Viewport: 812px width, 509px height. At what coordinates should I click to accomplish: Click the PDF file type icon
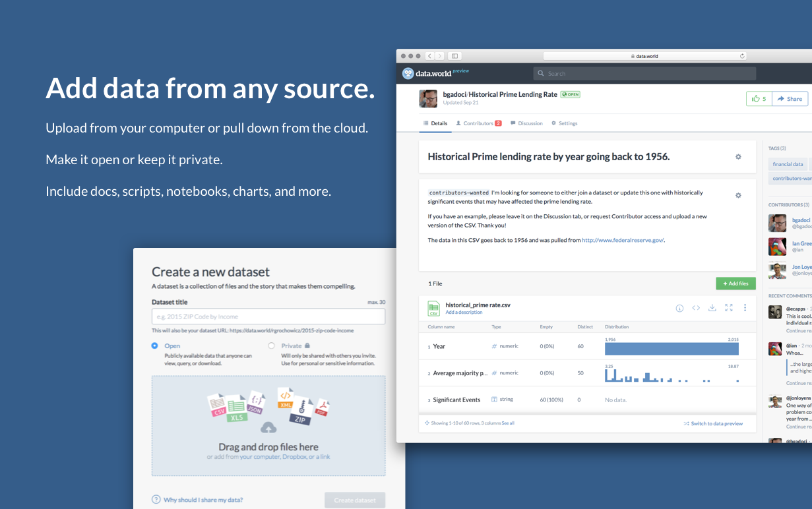pyautogui.click(x=321, y=407)
